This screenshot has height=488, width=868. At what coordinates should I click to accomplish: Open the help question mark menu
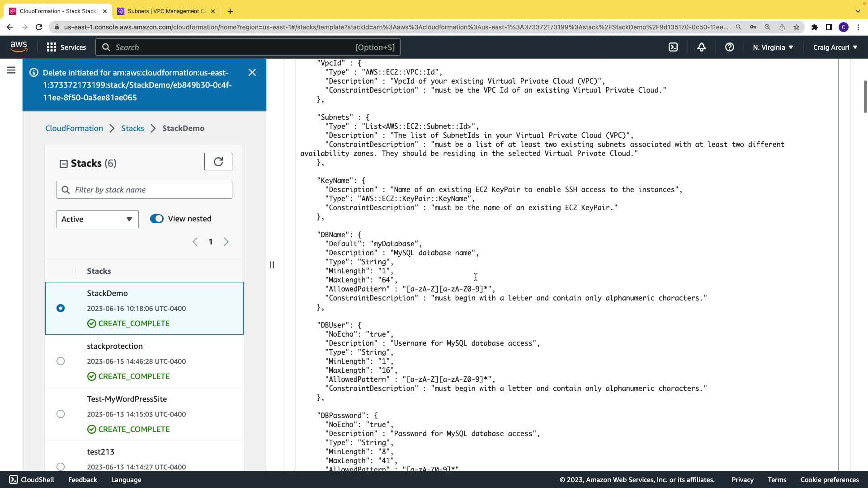tap(729, 47)
